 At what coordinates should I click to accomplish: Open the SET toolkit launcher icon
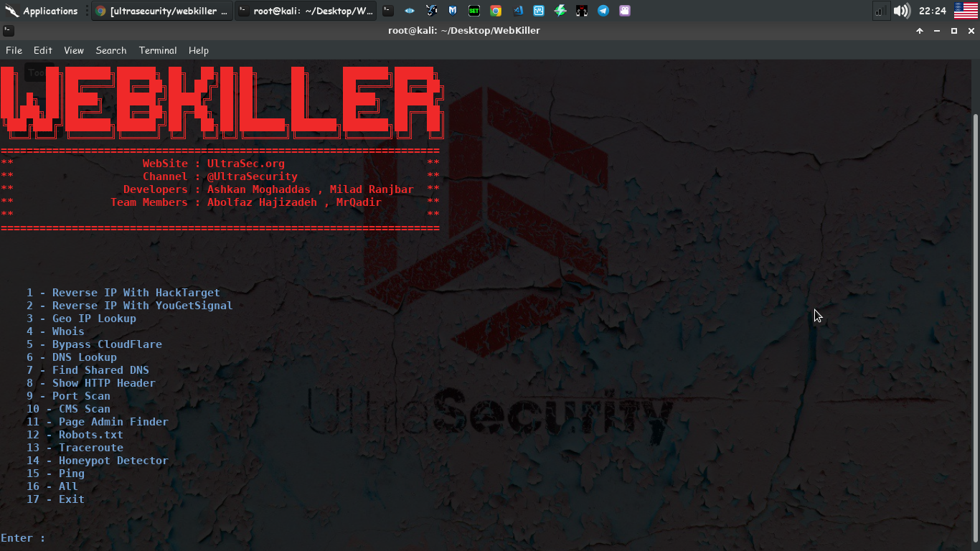(x=474, y=11)
